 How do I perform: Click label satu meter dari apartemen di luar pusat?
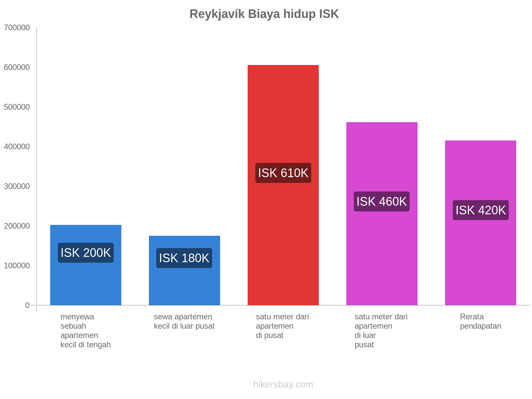click(x=381, y=331)
